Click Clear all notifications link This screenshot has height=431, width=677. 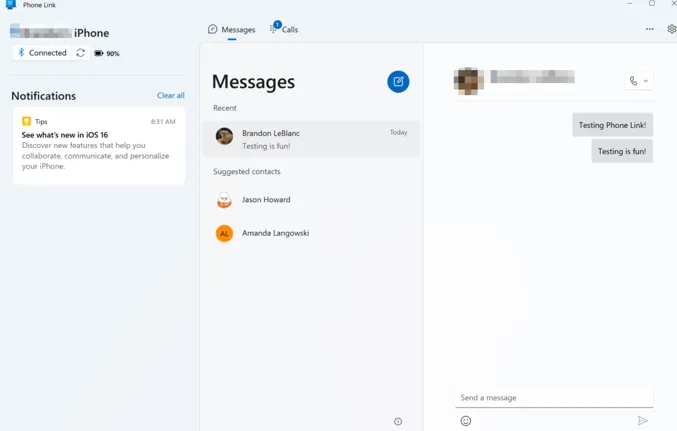coord(171,95)
